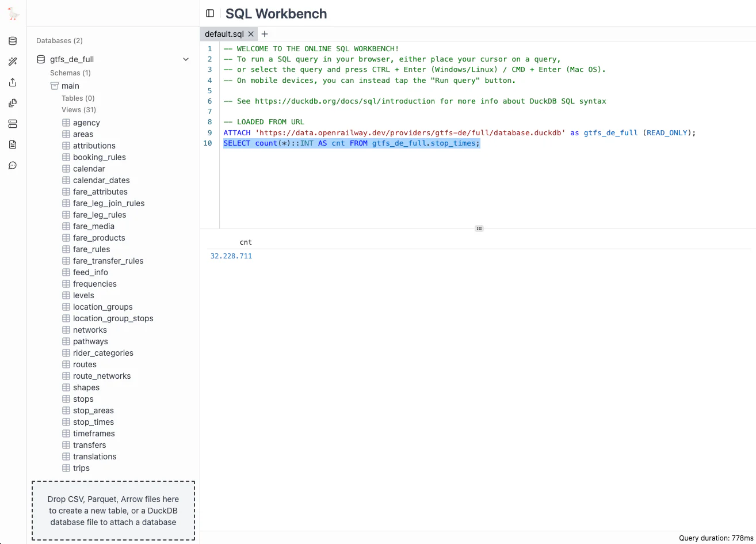756x544 pixels.
Task: Click the table grid icon beside calendar
Action: (66, 169)
